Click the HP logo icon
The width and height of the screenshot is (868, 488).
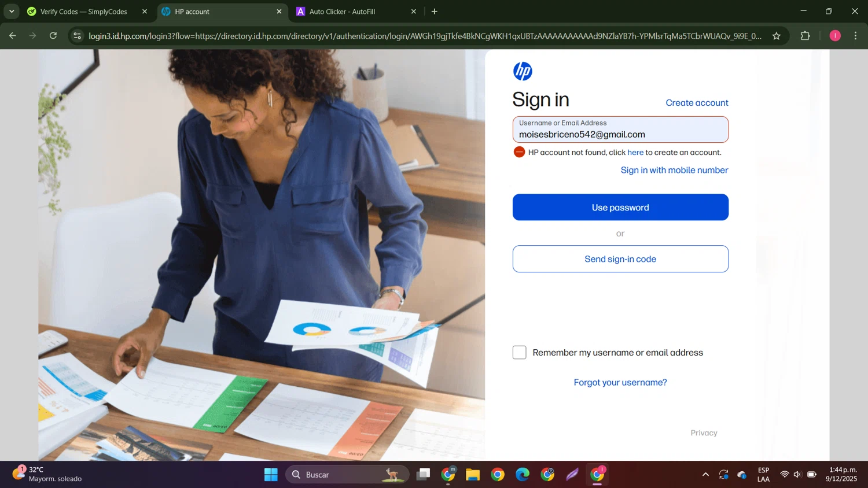(x=523, y=71)
